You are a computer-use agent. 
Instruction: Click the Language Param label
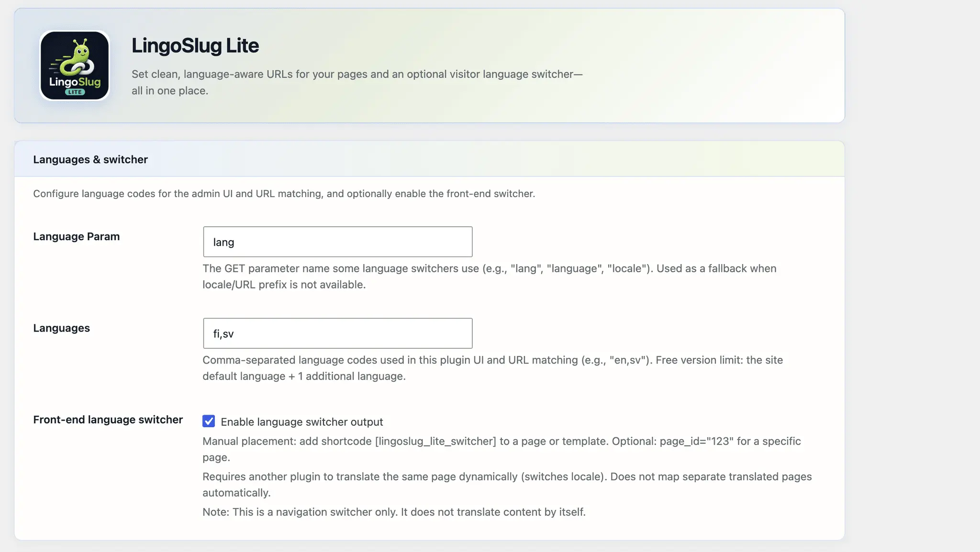coord(77,236)
